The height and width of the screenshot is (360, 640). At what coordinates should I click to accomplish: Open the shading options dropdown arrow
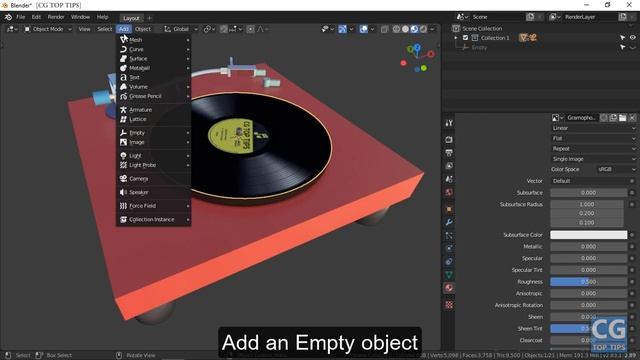coord(432,29)
